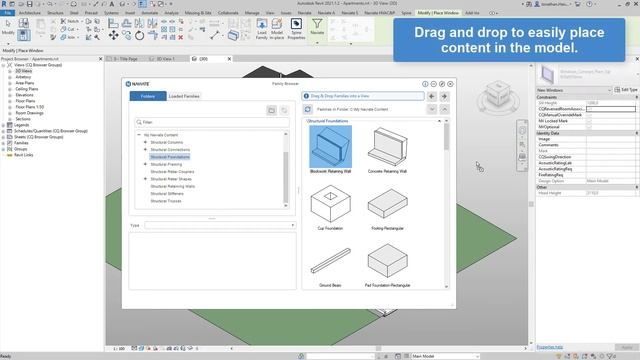Expand the Structural Rebar Shapes folder

[145, 179]
